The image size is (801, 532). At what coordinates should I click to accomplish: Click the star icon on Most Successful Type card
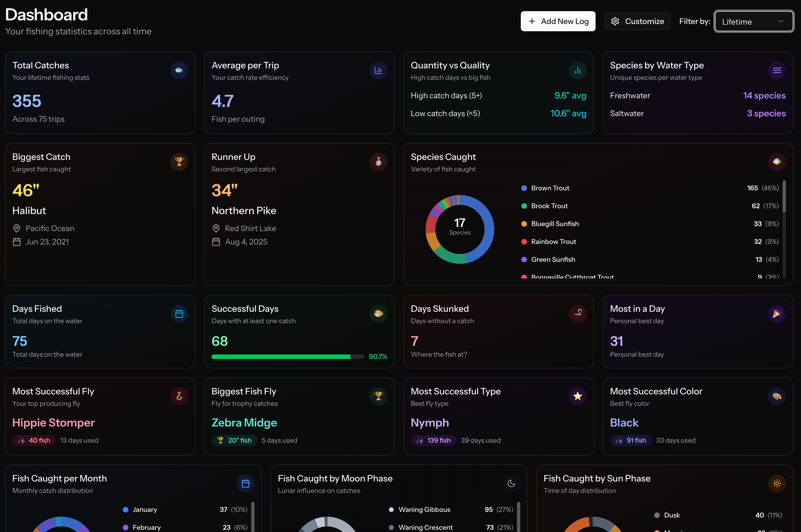click(x=578, y=396)
